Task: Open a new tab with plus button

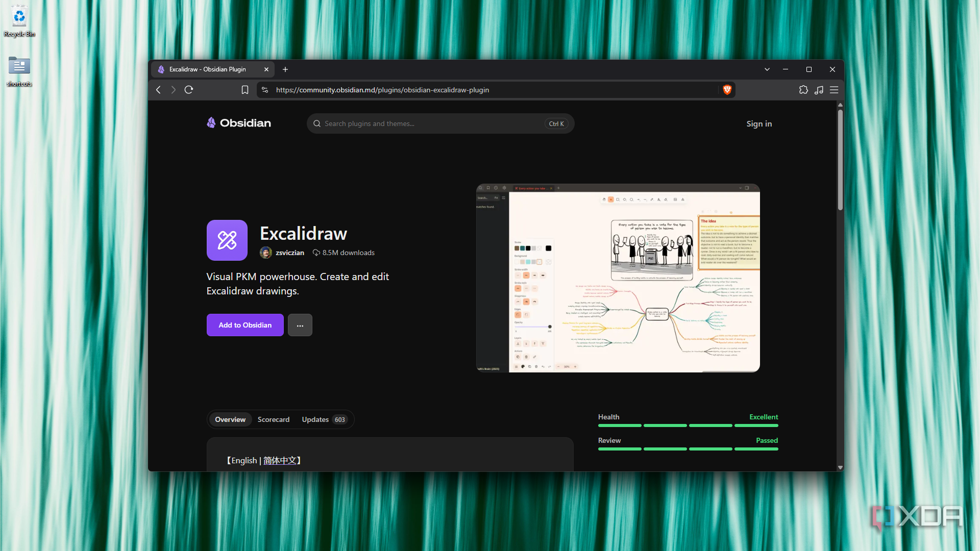Action: tap(285, 69)
